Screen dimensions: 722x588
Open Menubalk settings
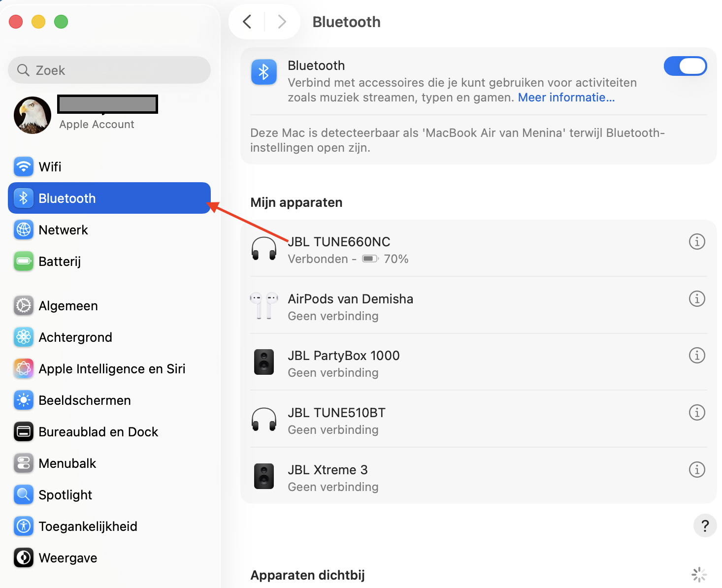pos(23,463)
